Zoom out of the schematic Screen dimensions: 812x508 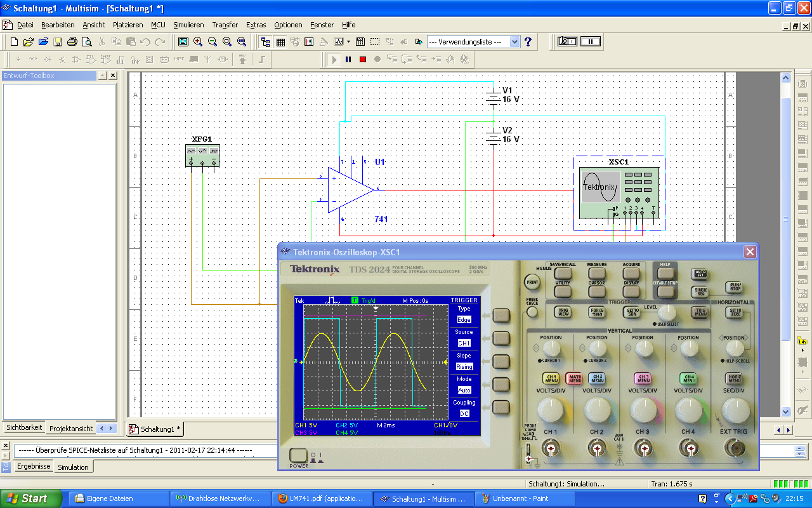pos(213,42)
